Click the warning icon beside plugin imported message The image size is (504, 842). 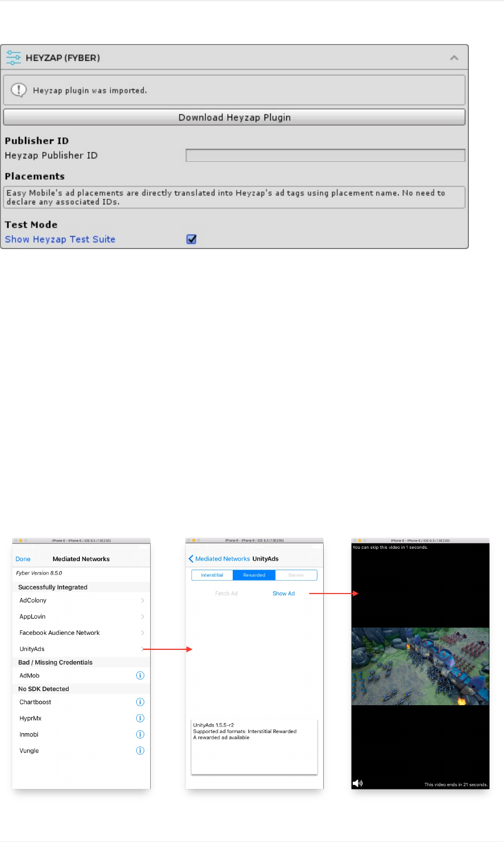click(x=18, y=90)
